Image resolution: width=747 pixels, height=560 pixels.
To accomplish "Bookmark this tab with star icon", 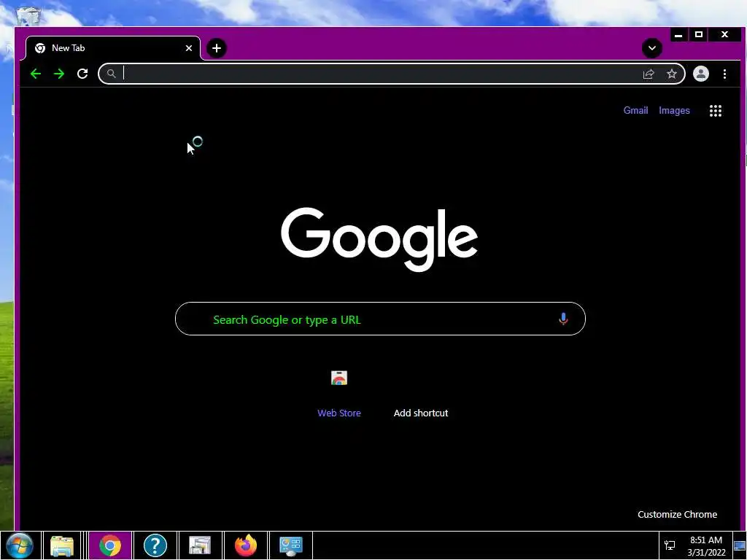I will point(672,74).
